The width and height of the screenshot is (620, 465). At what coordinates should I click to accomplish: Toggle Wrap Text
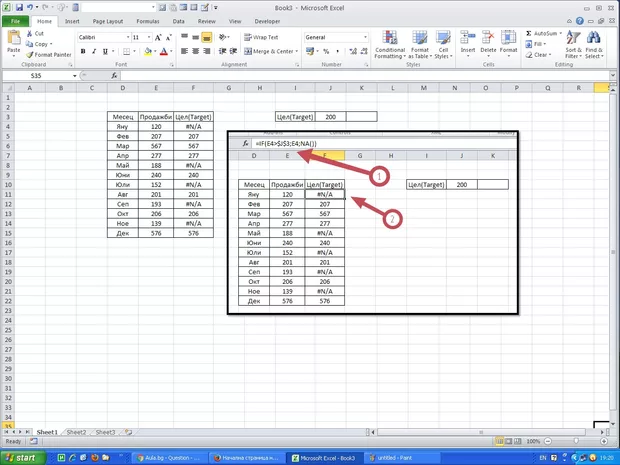pyautogui.click(x=261, y=37)
